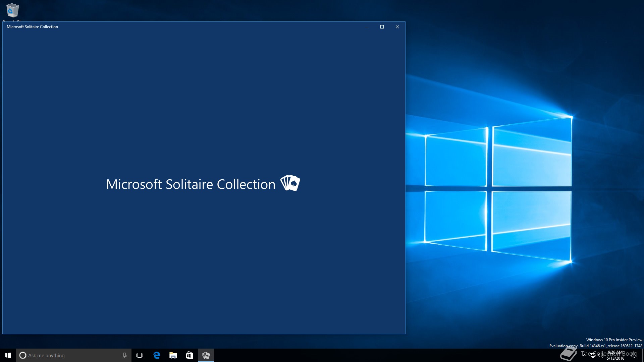The width and height of the screenshot is (644, 362).
Task: Focus the 'Ask me anything' search box
Action: [x=74, y=355]
